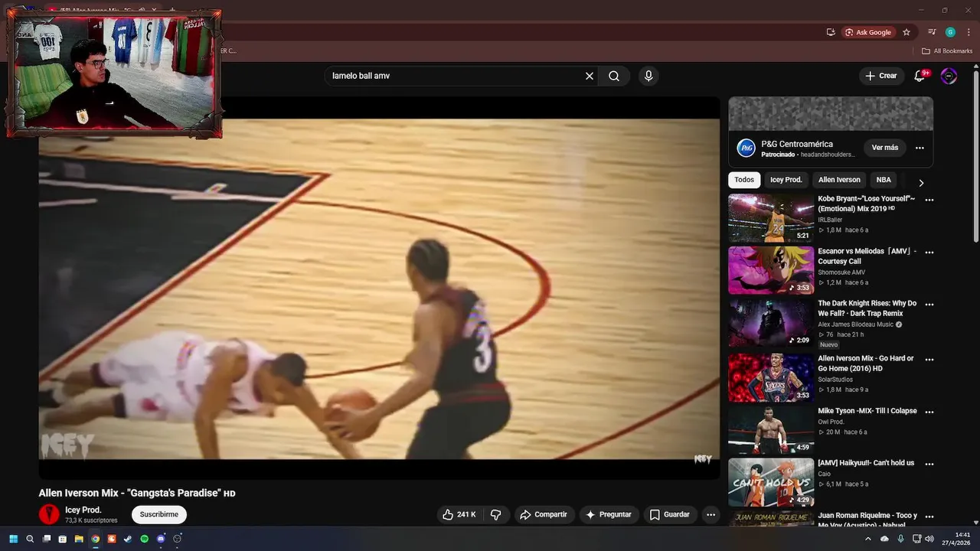980x551 pixels.
Task: Open Windows Start menu
Action: pyautogui.click(x=13, y=539)
